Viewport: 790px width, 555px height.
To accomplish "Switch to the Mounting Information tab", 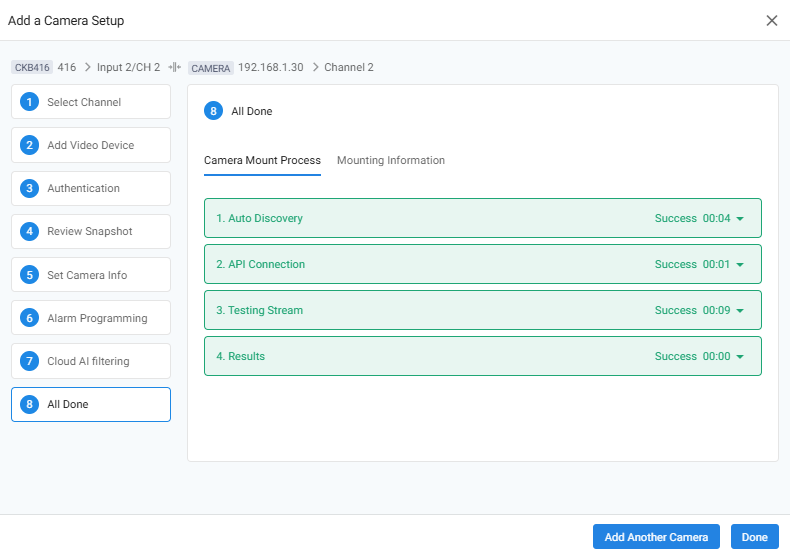I will point(391,160).
